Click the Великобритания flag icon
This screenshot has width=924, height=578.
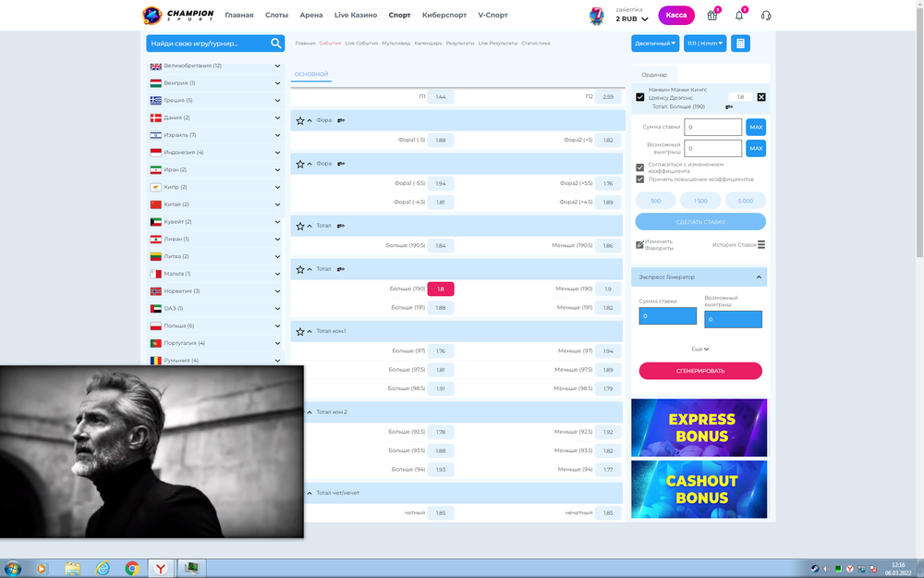pyautogui.click(x=155, y=66)
